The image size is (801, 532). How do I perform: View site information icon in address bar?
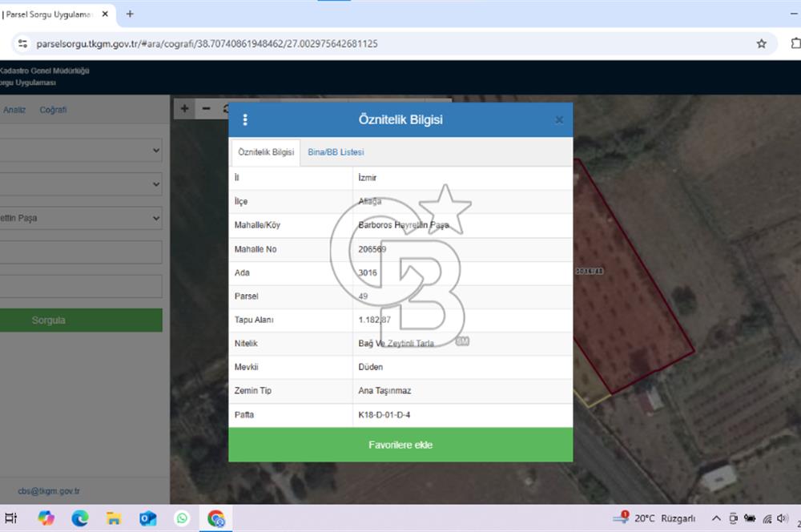(x=22, y=44)
